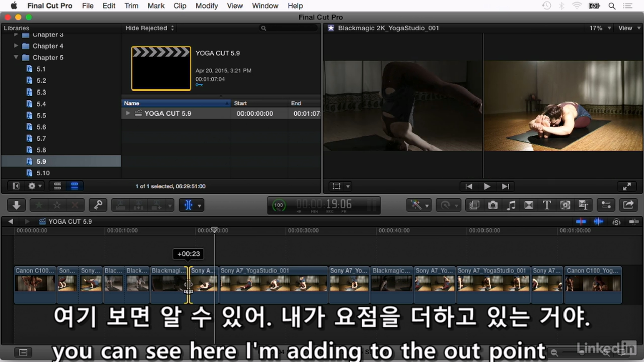
Task: Open the viewer View options menu
Action: pos(628,28)
